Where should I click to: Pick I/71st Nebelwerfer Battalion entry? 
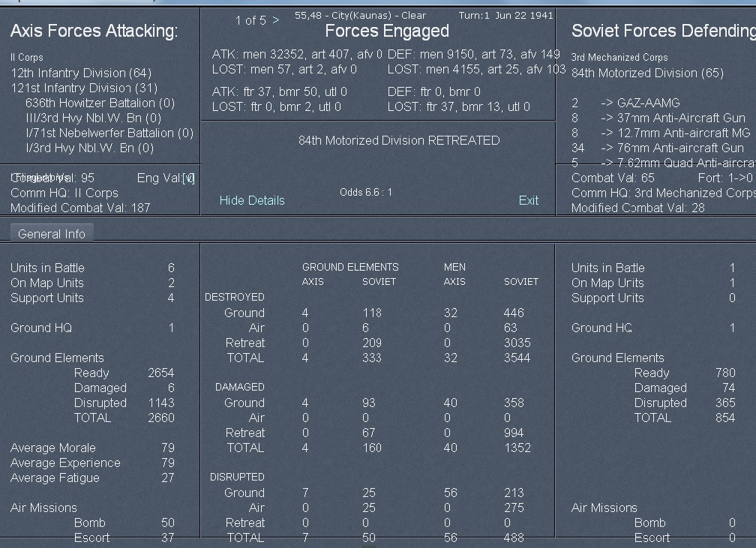[x=109, y=133]
